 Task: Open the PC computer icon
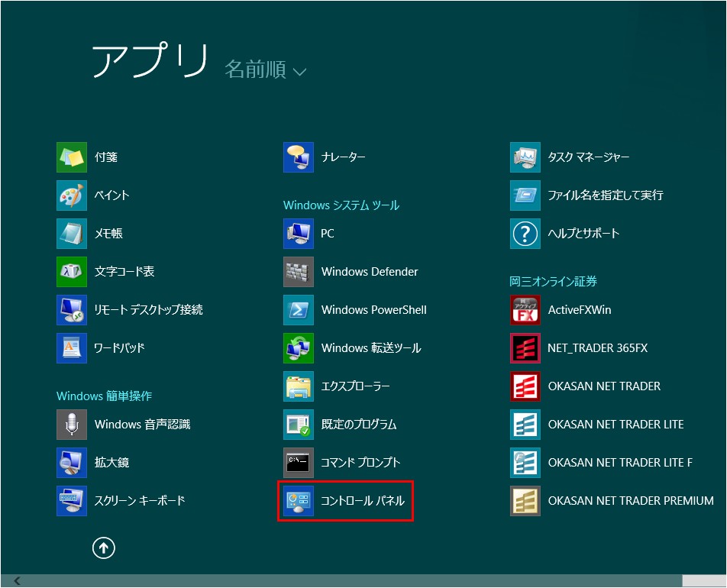299,233
